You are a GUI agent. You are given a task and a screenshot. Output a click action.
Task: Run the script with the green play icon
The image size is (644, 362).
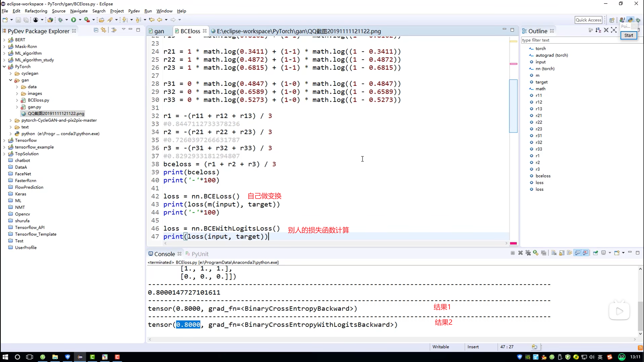pos(73,20)
